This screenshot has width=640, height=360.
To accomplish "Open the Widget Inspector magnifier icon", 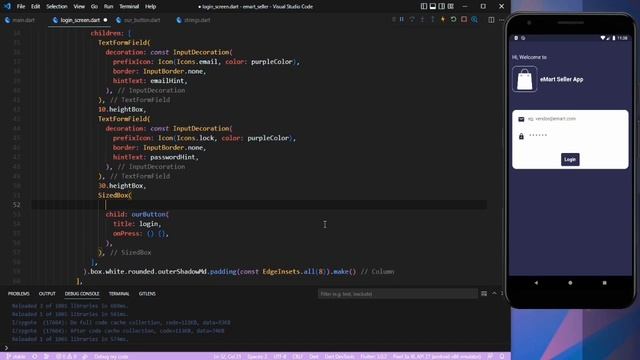I will coord(474,20).
